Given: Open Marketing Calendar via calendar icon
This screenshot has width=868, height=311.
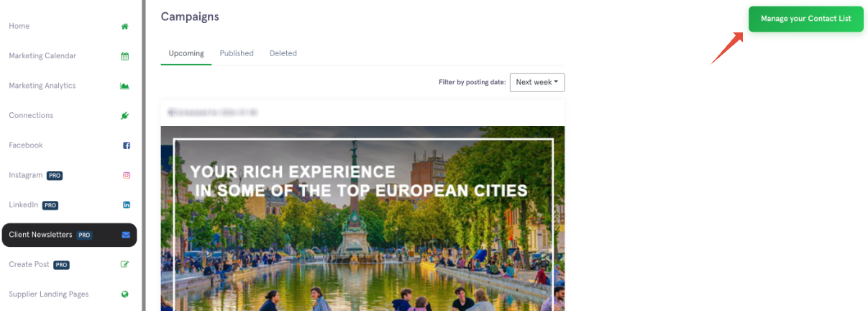Looking at the screenshot, I should click(125, 56).
